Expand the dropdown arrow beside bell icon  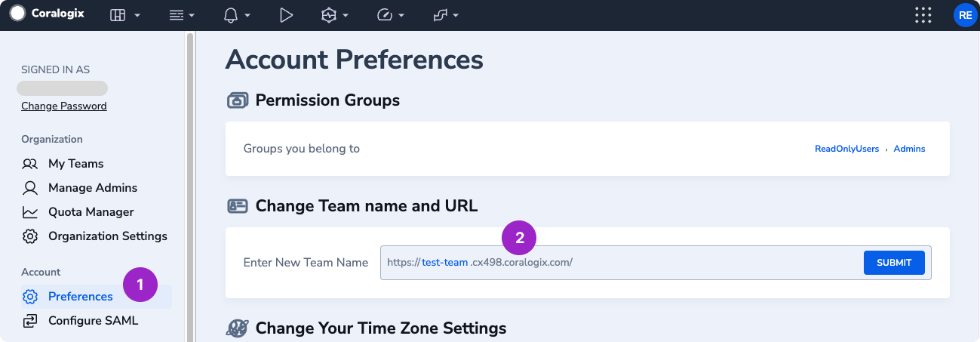point(247,15)
